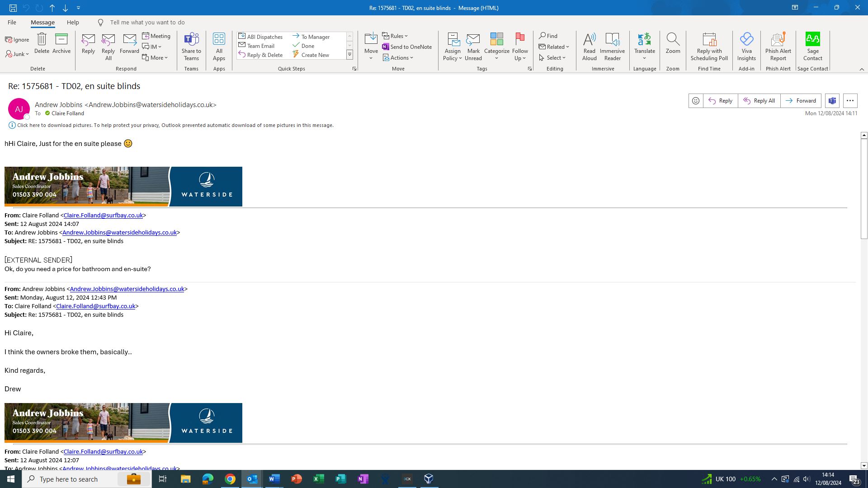Viewport: 868px width, 488px height.
Task: Click Send to OneNote
Action: coord(406,47)
